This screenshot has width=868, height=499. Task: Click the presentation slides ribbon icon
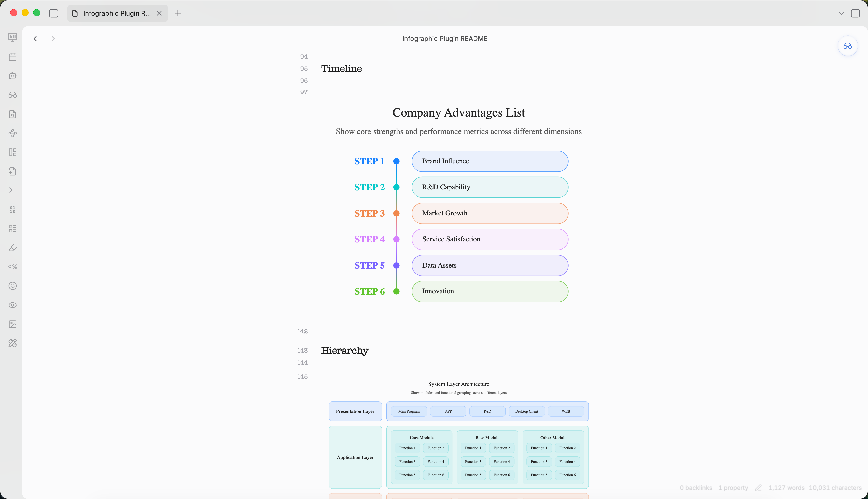pos(12,37)
